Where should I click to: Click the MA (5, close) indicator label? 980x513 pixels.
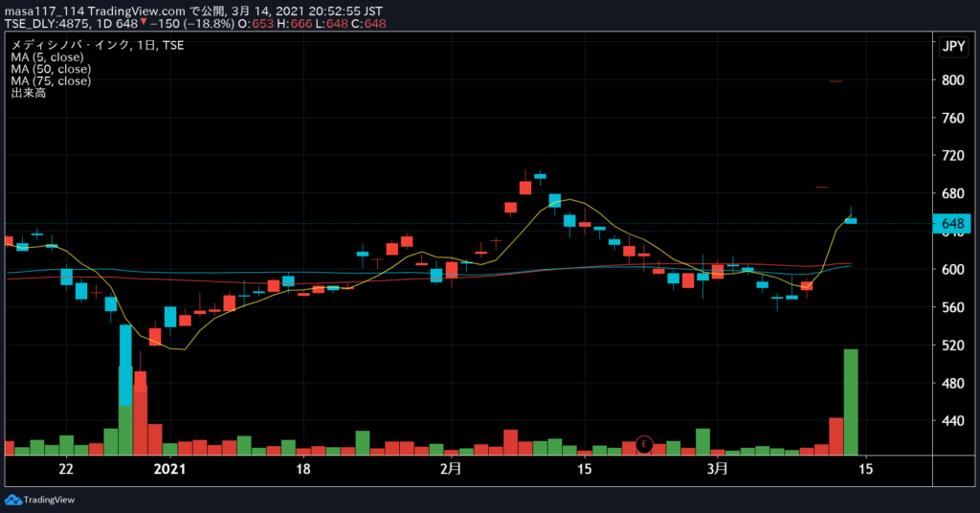pyautogui.click(x=47, y=56)
